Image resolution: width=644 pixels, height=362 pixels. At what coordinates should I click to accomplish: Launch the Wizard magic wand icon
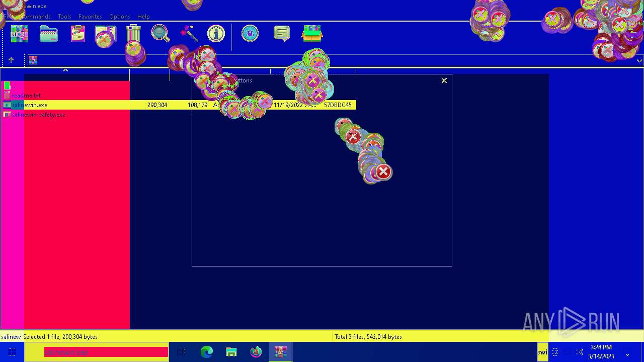[x=189, y=34]
